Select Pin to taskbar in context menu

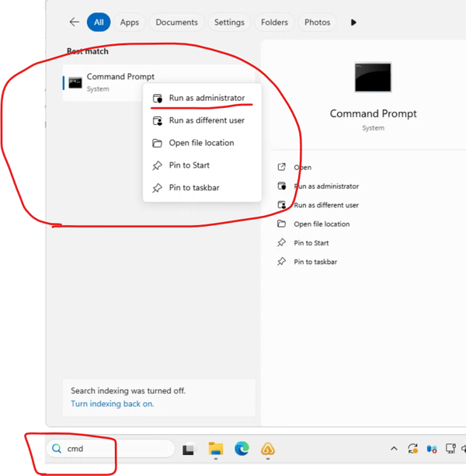click(194, 188)
